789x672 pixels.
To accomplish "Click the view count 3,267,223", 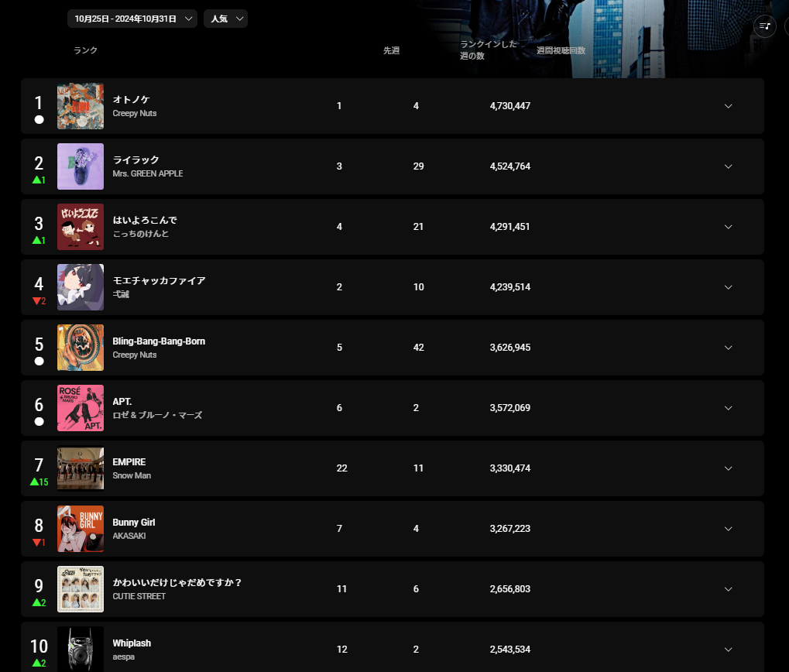I will coord(510,529).
